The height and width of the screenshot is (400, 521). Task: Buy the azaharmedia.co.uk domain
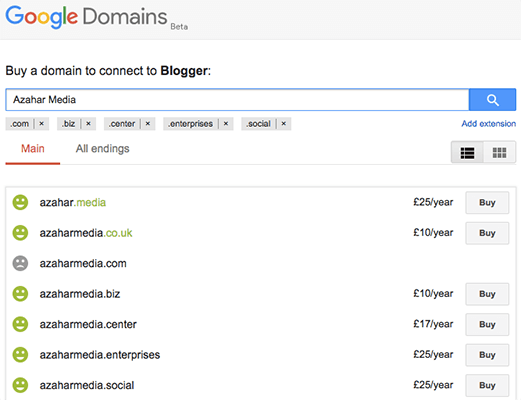coord(487,233)
